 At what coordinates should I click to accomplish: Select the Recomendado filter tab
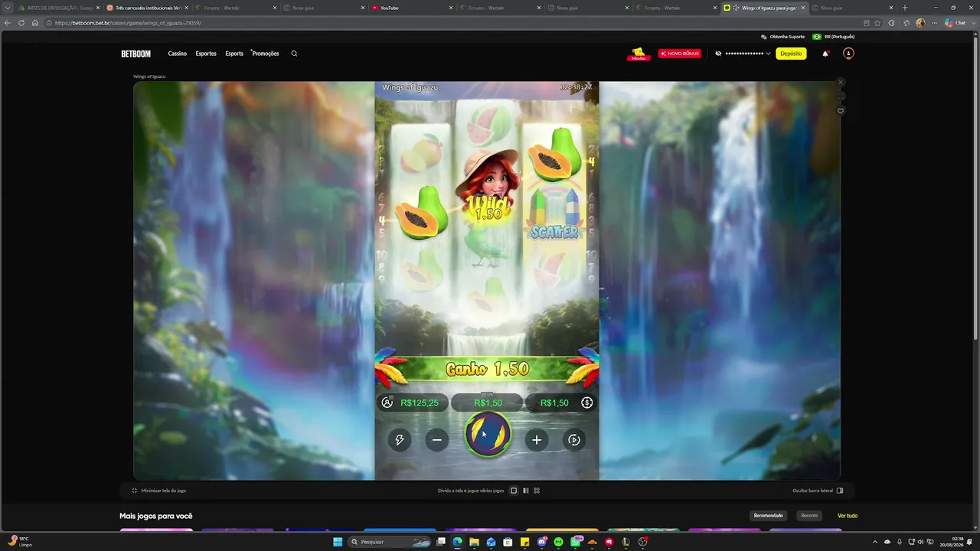pos(768,516)
